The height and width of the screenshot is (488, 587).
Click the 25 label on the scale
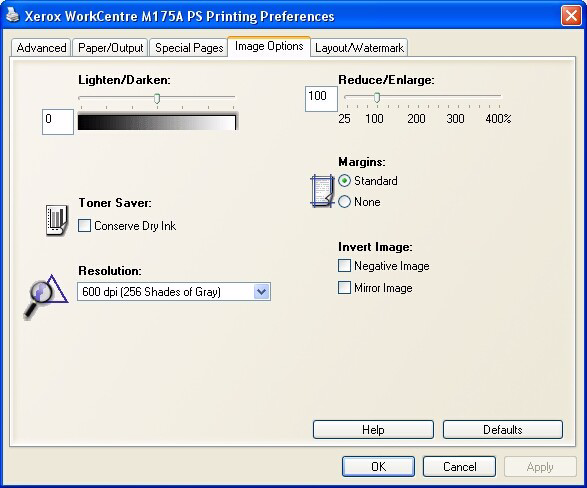click(x=344, y=119)
